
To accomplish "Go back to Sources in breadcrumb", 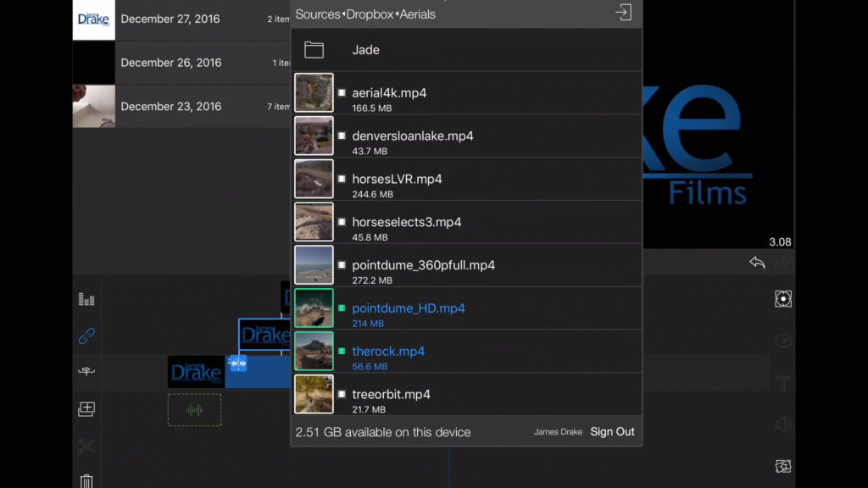I will coord(317,14).
